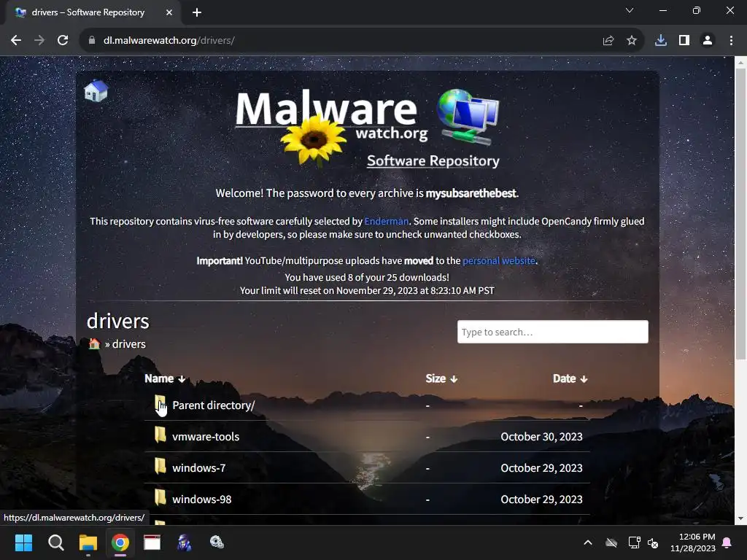Open the personal website link
Image resolution: width=747 pixels, height=560 pixels.
[499, 260]
